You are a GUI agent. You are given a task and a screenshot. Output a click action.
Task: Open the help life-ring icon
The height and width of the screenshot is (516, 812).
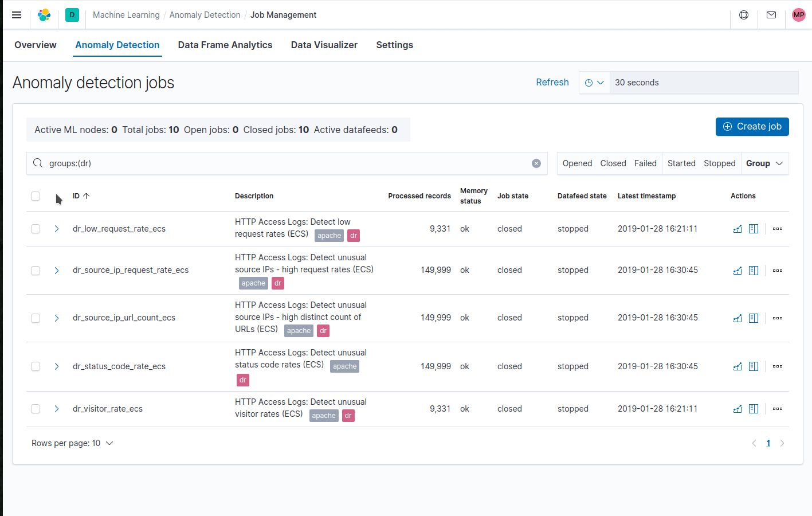coord(743,15)
